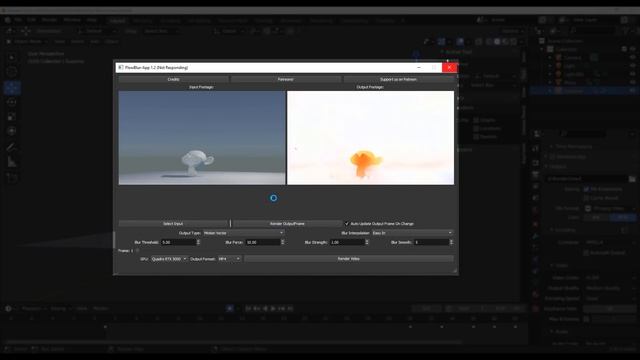Select the Select Box tool in Blender toolbar

[11, 58]
